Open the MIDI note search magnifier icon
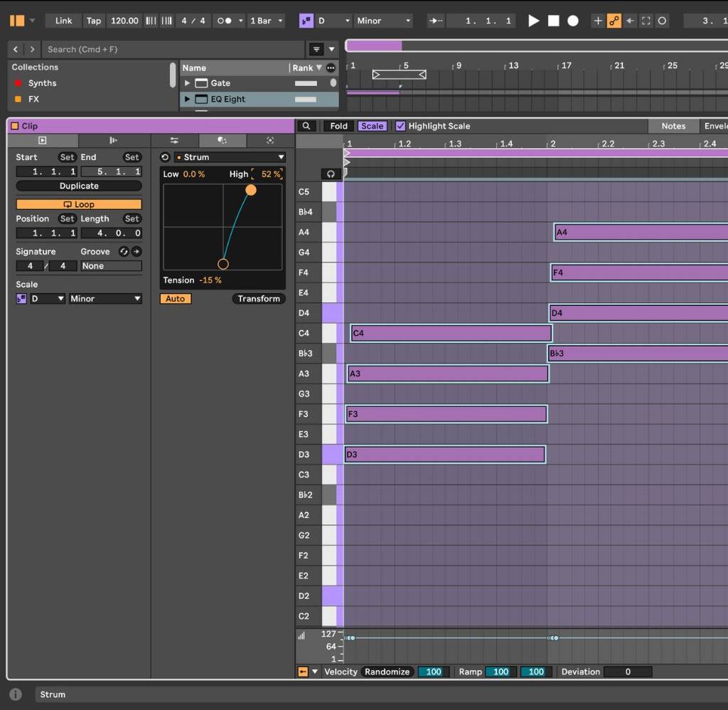This screenshot has width=728, height=710. (306, 126)
